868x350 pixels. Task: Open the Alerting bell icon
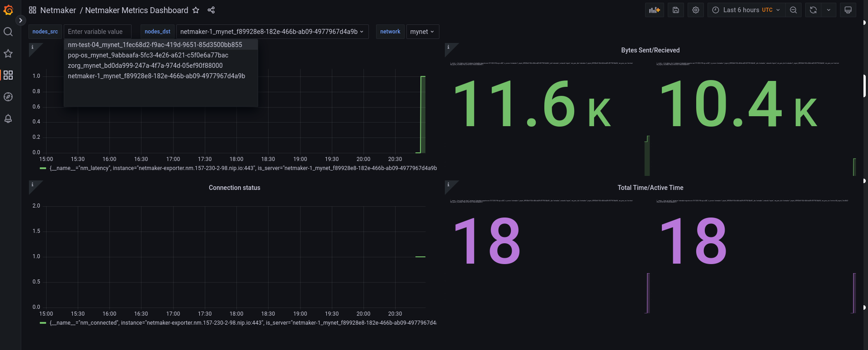click(8, 118)
